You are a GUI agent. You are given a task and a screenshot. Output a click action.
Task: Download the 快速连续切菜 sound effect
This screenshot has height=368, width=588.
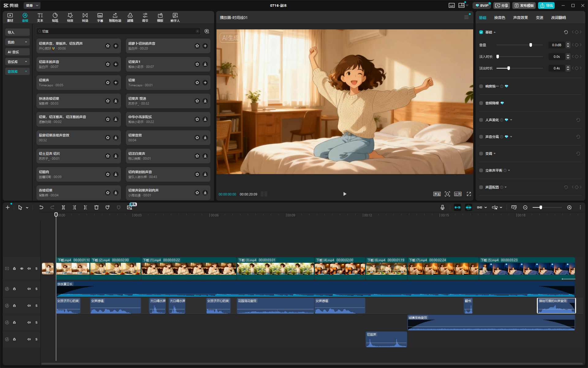click(116, 101)
